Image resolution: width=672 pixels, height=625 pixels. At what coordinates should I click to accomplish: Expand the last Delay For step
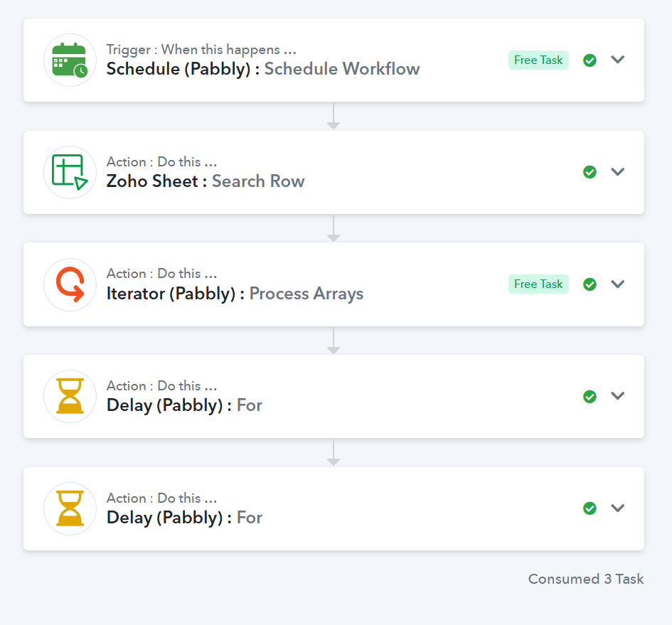click(617, 508)
